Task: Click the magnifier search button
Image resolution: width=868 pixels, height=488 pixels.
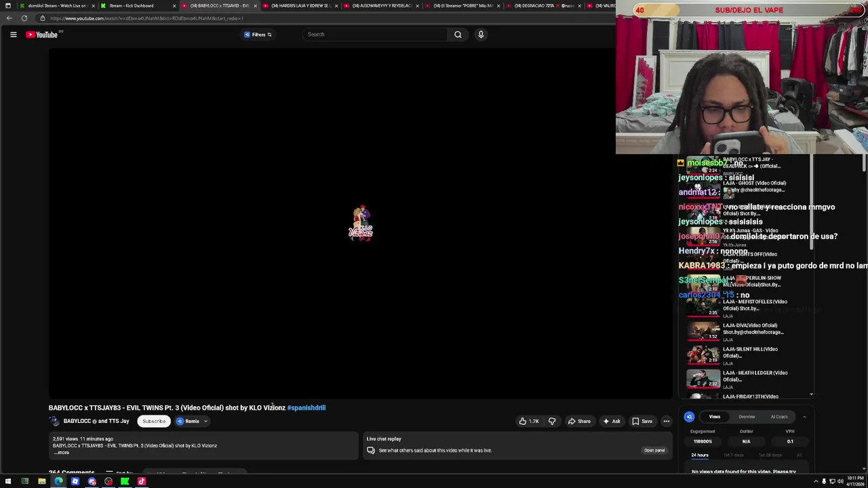Action: [x=458, y=35]
